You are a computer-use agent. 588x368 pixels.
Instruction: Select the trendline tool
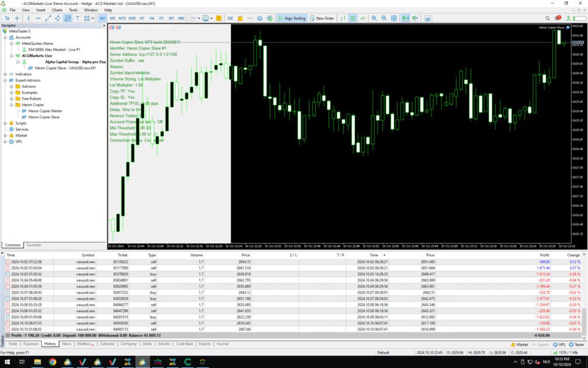click(48, 18)
